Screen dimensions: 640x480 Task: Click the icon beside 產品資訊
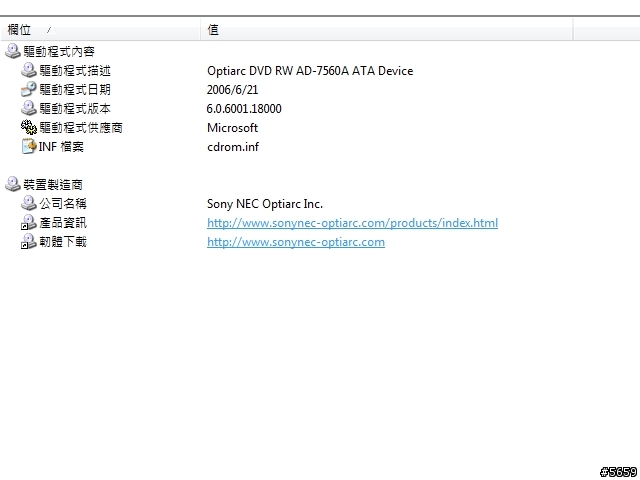coord(29,222)
